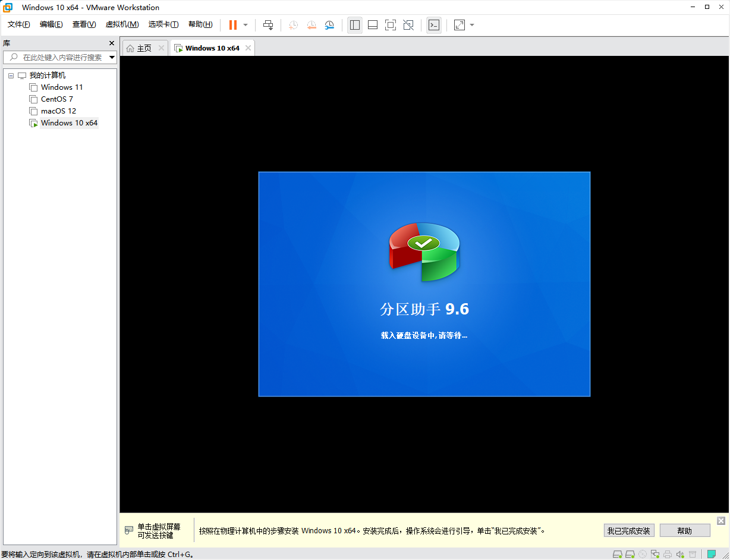The height and width of the screenshot is (560, 730).
Task: Enter full screen mode icon
Action: click(391, 25)
